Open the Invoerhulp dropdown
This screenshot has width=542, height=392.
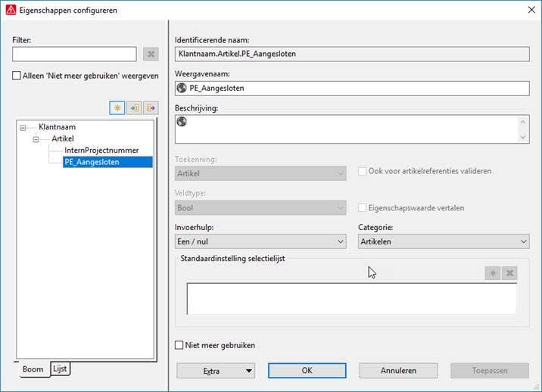tap(260, 241)
